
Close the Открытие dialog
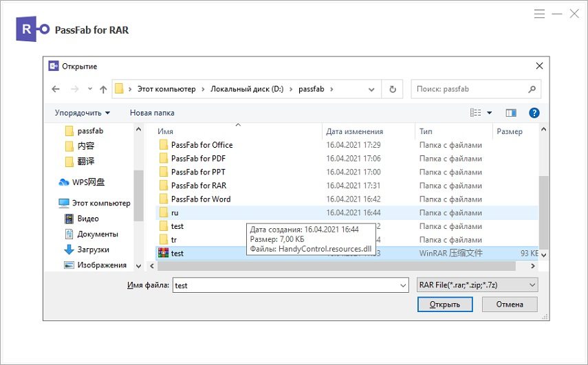pos(539,66)
